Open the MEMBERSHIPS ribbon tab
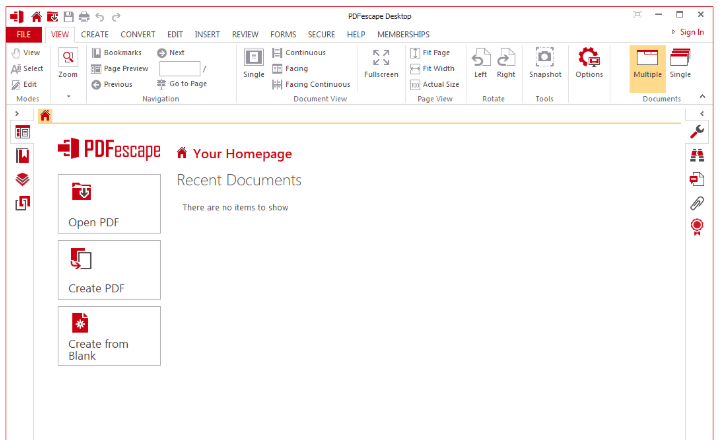 click(403, 35)
